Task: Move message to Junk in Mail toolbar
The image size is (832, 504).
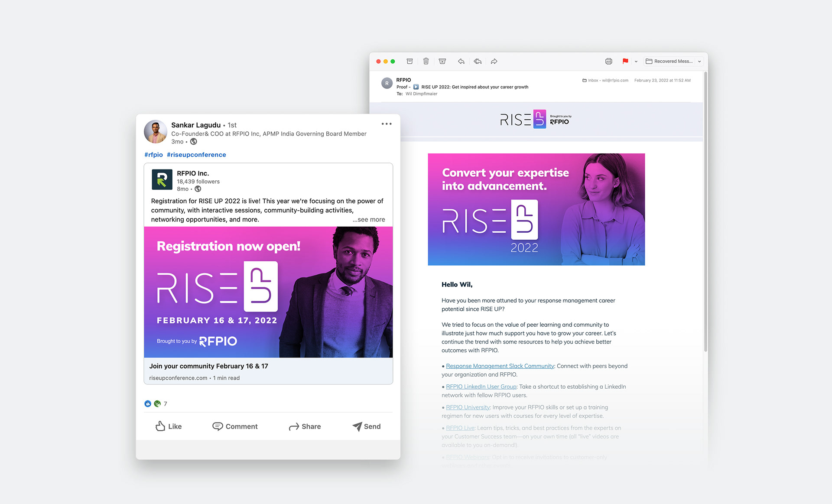Action: (x=442, y=61)
